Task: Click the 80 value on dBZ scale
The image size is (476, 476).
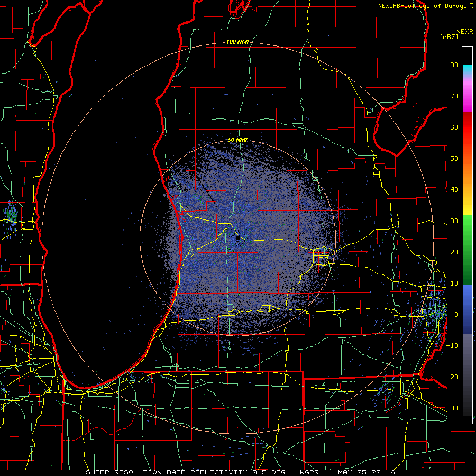Action: click(x=454, y=65)
